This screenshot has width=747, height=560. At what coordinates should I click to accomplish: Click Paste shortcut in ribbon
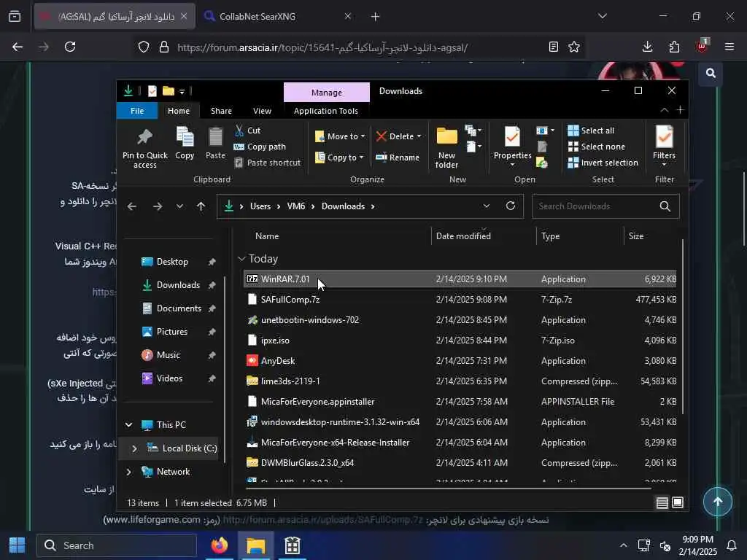click(x=268, y=163)
